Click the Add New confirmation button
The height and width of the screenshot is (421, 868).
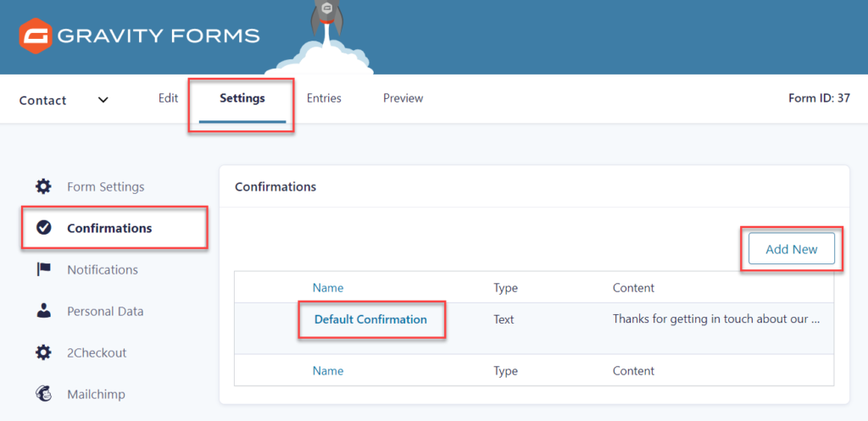tap(792, 249)
